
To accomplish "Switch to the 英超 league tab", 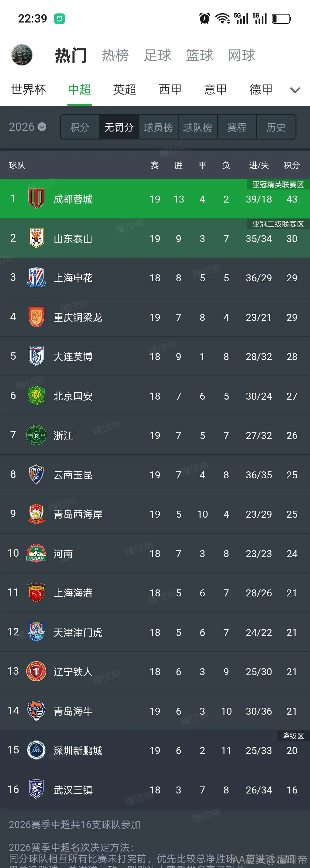I will tap(125, 90).
